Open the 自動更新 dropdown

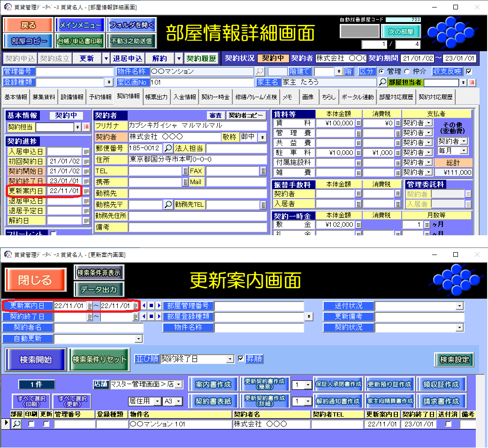click(x=138, y=339)
